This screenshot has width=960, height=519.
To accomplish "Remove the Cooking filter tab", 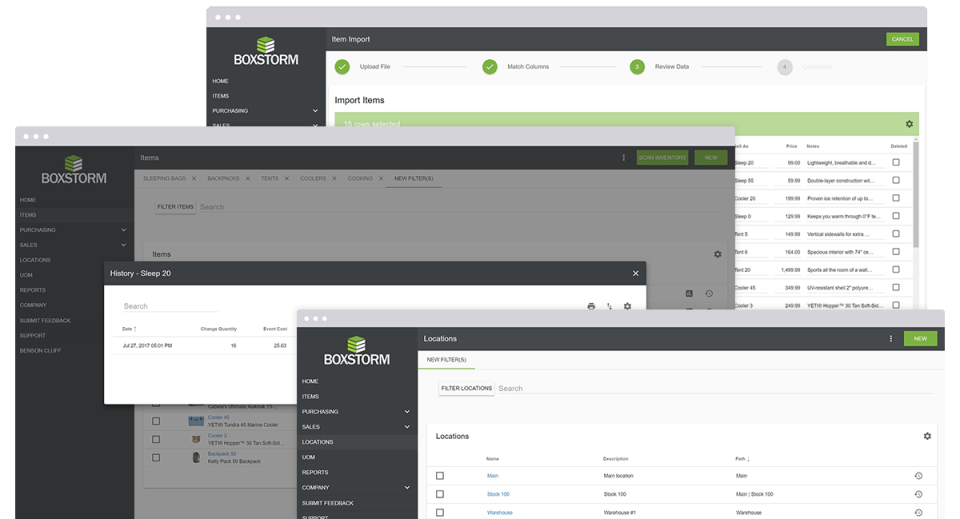I will pyautogui.click(x=381, y=179).
